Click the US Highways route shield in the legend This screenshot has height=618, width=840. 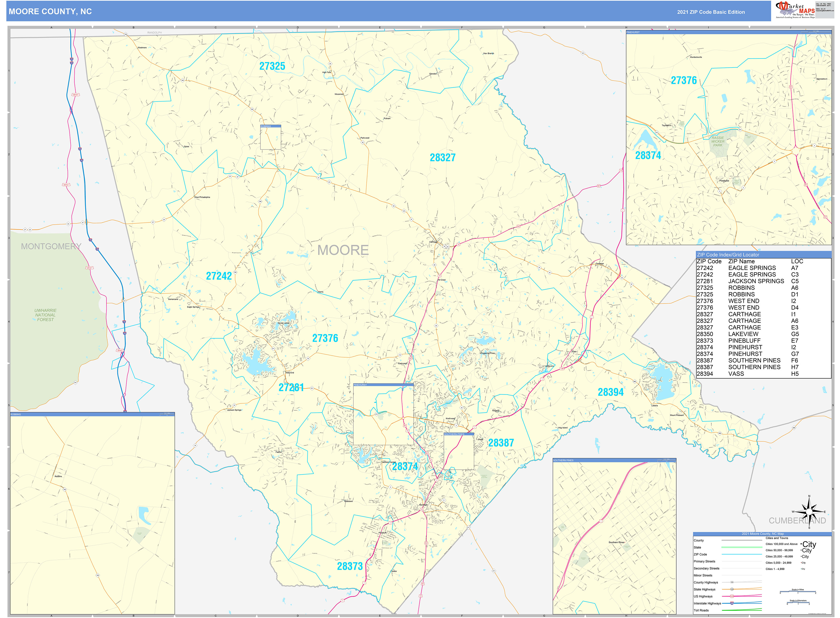pyautogui.click(x=732, y=596)
